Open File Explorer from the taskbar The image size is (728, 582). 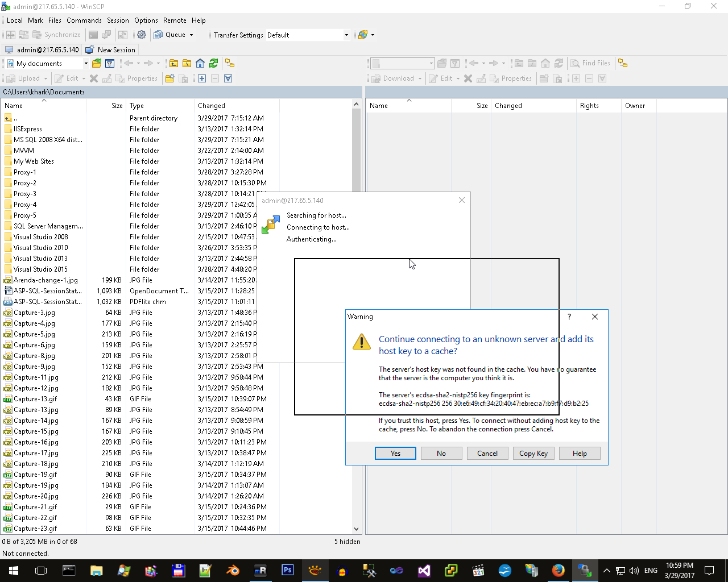pyautogui.click(x=96, y=570)
